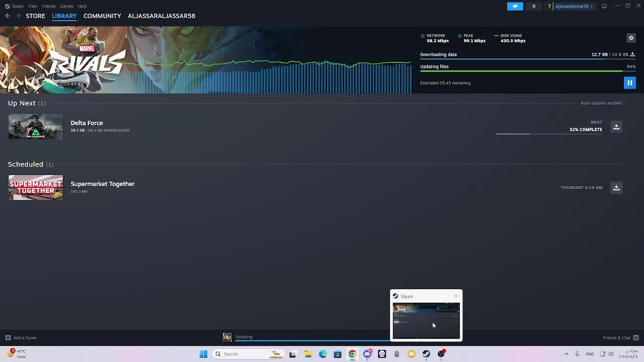This screenshot has width=644, height=362.
Task: Click the 'Scheduled' section header
Action: tap(31, 164)
